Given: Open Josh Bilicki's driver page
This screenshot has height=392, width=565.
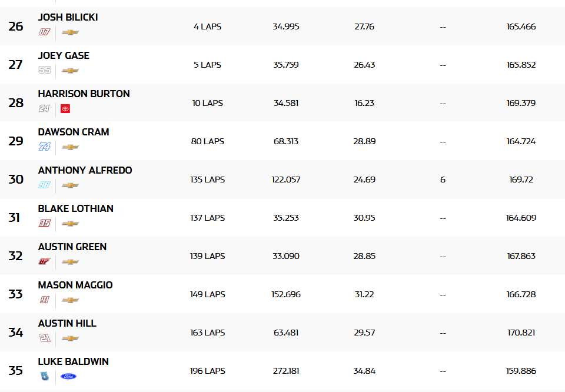Looking at the screenshot, I should pos(68,18).
